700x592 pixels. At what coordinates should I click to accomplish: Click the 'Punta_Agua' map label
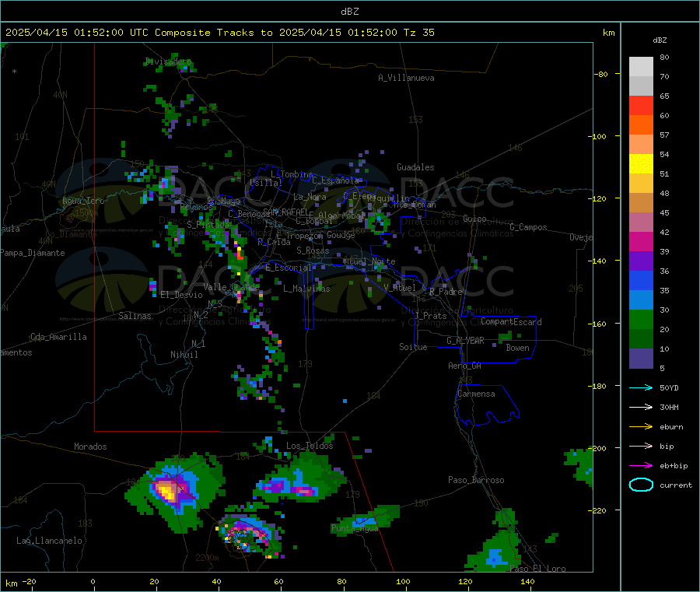pos(355,528)
